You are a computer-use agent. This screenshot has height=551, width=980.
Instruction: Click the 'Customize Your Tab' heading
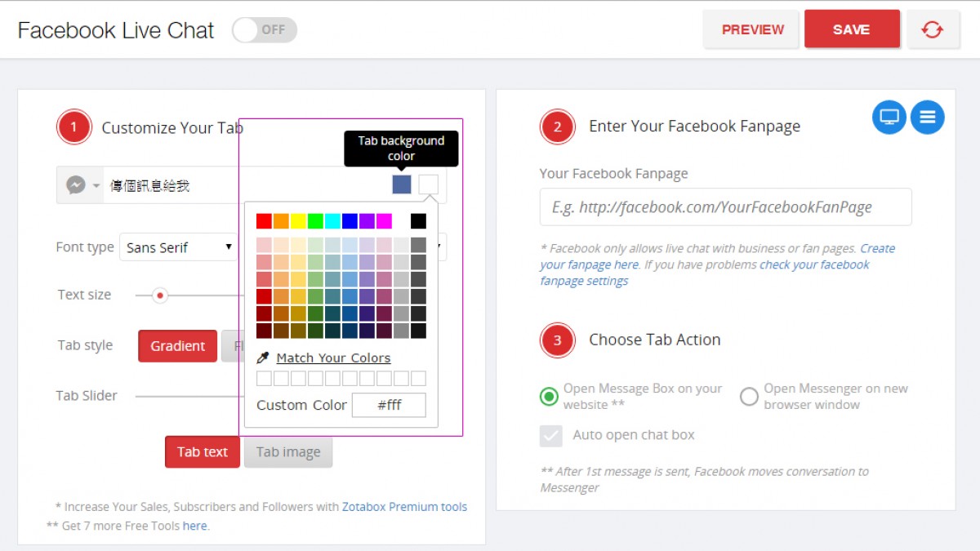pos(172,128)
